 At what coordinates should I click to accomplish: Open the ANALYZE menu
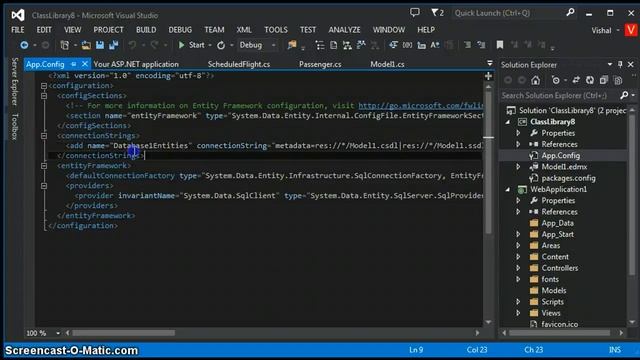(x=344, y=30)
